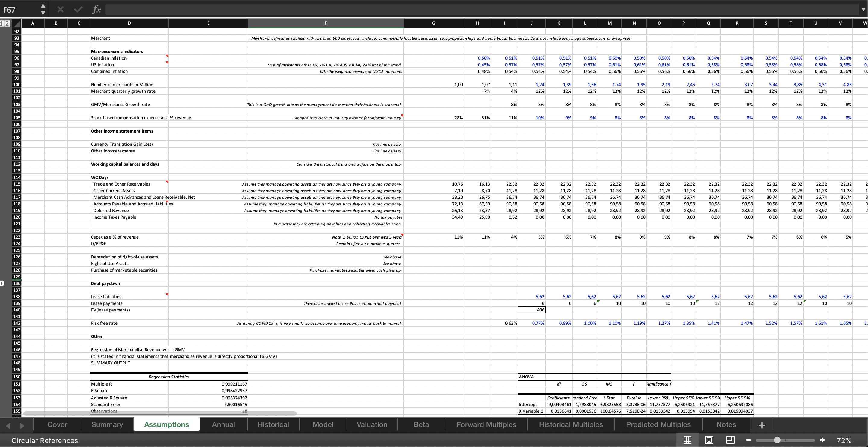Click the Intercept coefficient -9,00403461
This screenshot has height=447, width=868.
click(559, 405)
